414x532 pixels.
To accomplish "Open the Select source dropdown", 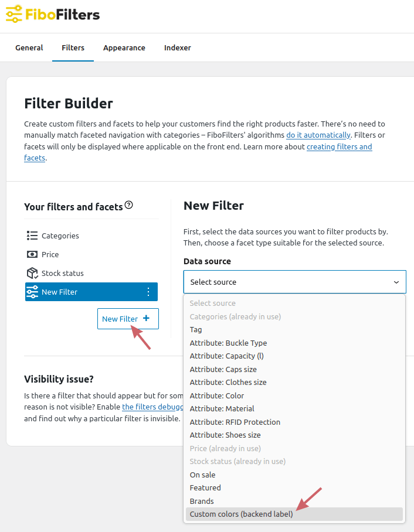I will [x=294, y=282].
